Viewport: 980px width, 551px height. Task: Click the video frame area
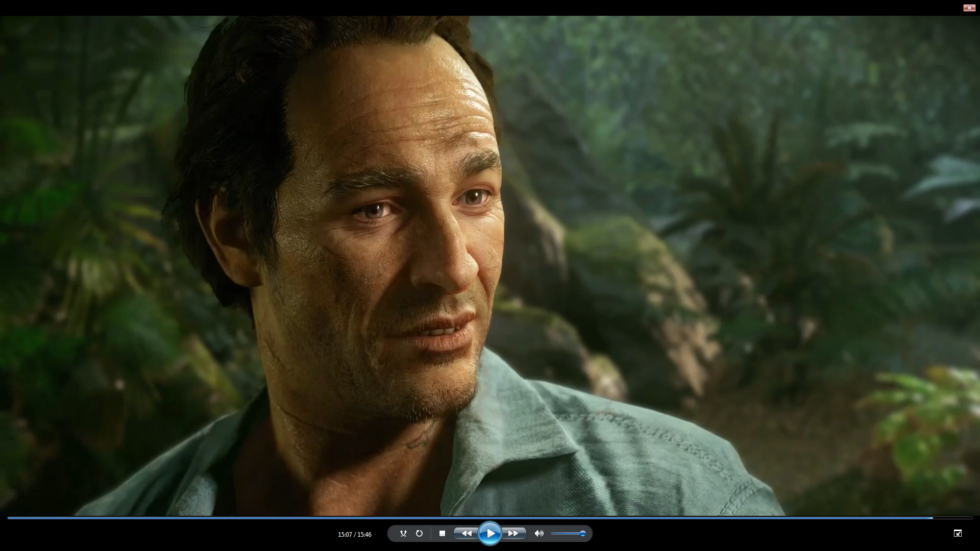(x=490, y=265)
